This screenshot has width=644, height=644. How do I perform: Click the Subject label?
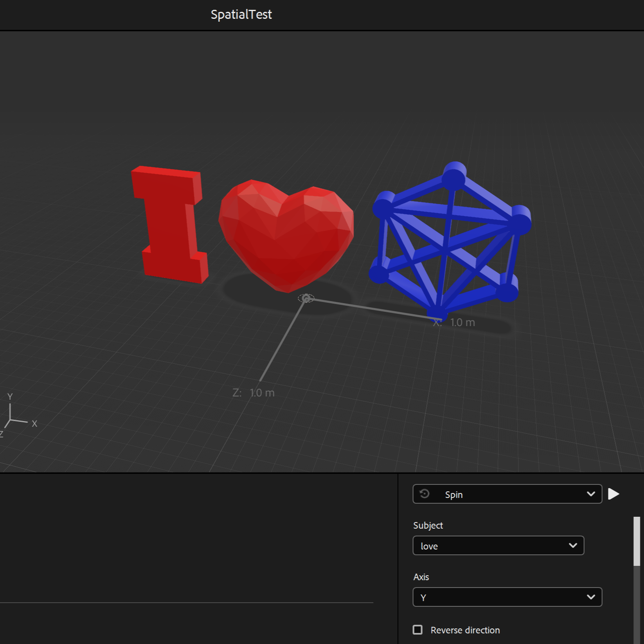(428, 525)
